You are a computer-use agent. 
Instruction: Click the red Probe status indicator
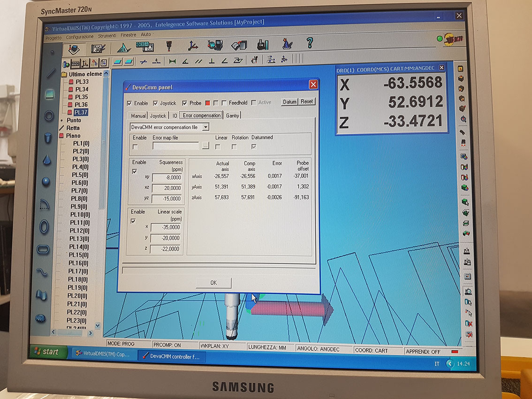pyautogui.click(x=208, y=103)
